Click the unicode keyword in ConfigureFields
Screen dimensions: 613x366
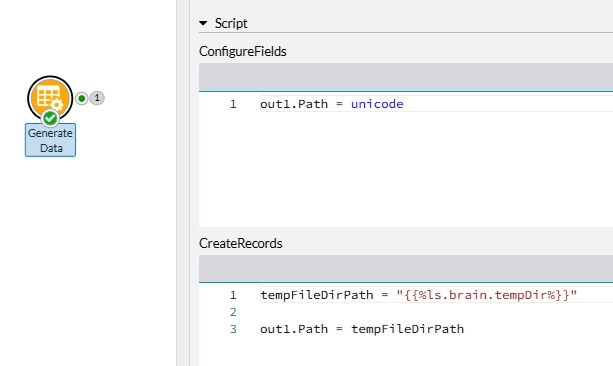(x=377, y=104)
